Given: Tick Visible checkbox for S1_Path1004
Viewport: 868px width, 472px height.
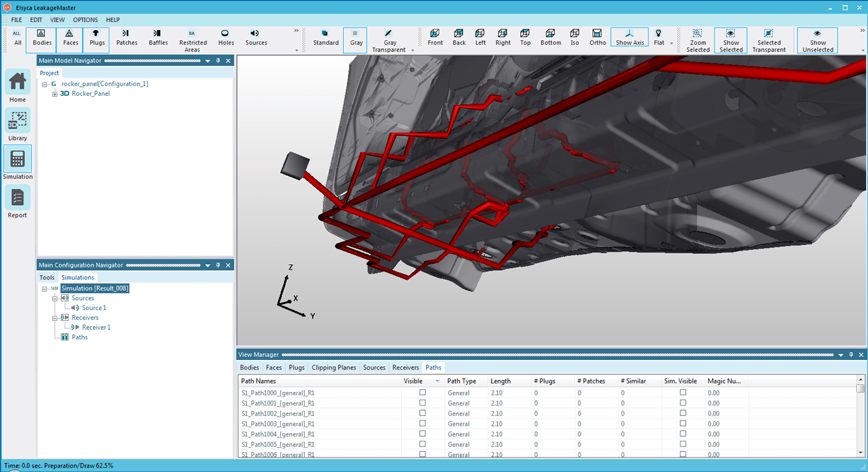Looking at the screenshot, I should coord(423,434).
